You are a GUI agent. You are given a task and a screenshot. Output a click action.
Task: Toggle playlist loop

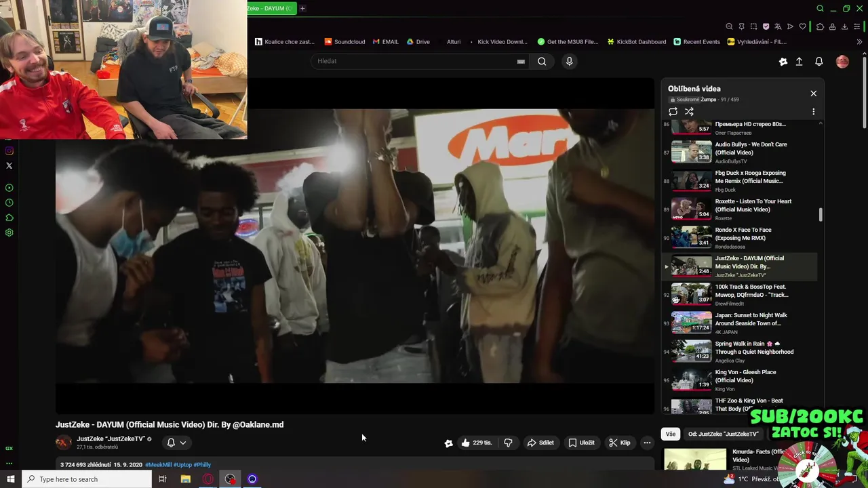[673, 112]
